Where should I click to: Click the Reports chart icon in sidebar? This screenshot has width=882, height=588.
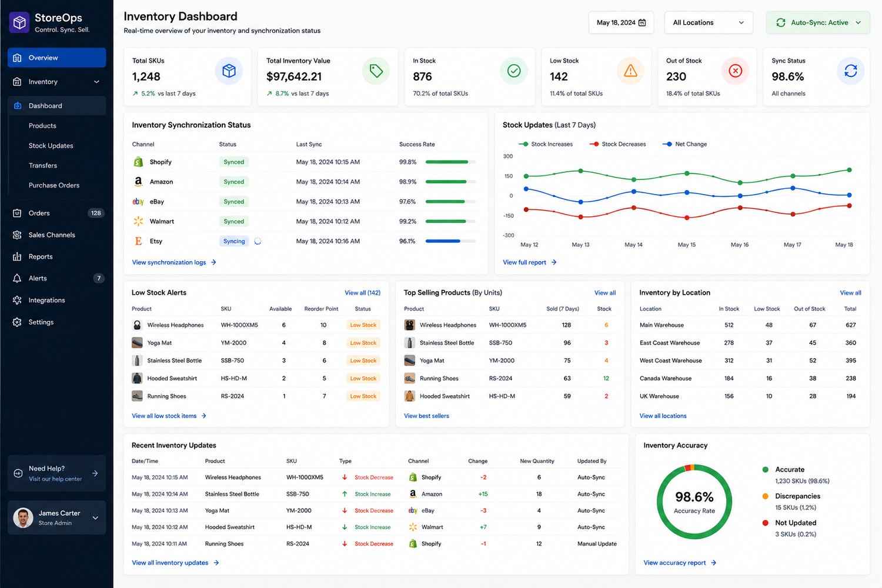point(17,256)
